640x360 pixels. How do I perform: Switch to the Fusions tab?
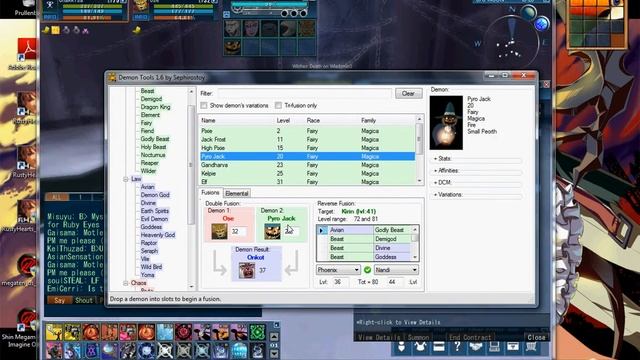tap(210, 193)
